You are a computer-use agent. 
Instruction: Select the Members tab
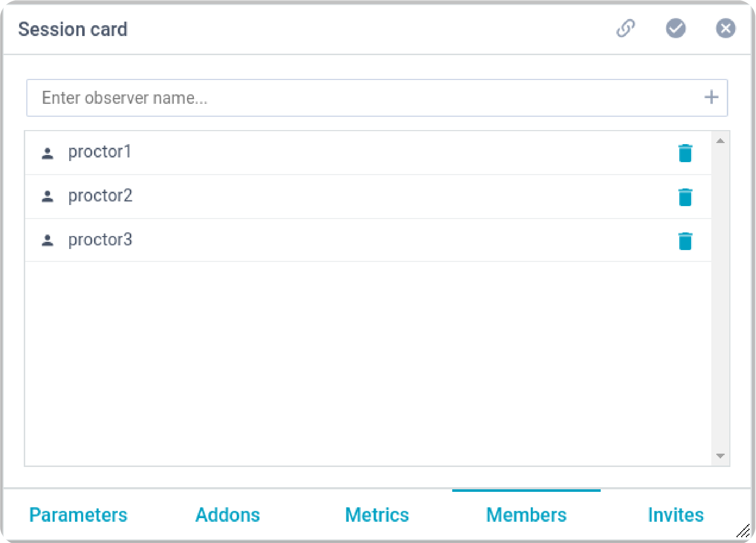pyautogui.click(x=526, y=515)
